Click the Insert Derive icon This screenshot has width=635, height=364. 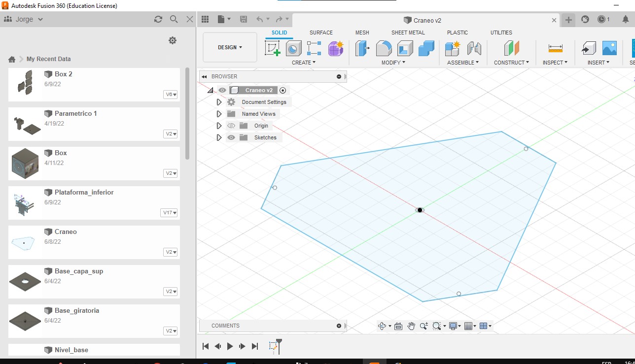pyautogui.click(x=589, y=48)
